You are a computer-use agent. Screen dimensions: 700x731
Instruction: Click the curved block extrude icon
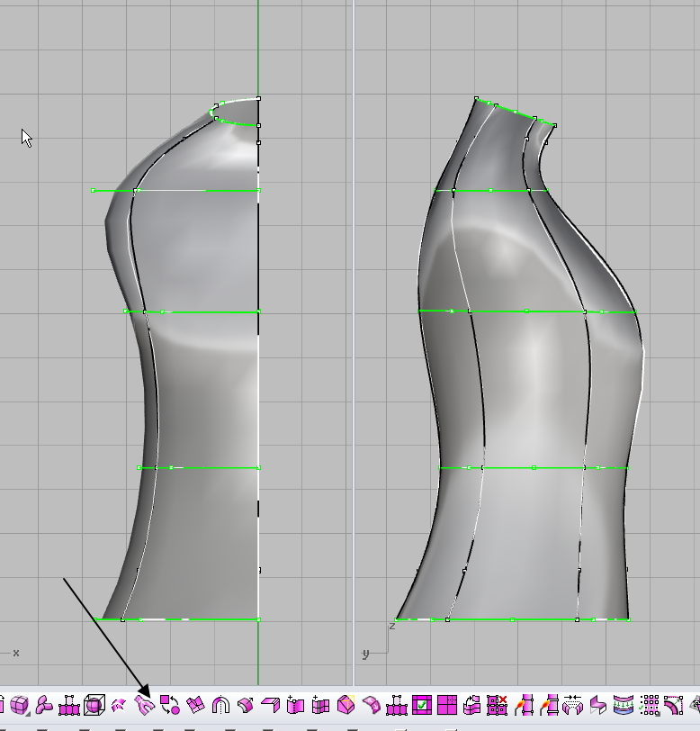click(x=246, y=706)
